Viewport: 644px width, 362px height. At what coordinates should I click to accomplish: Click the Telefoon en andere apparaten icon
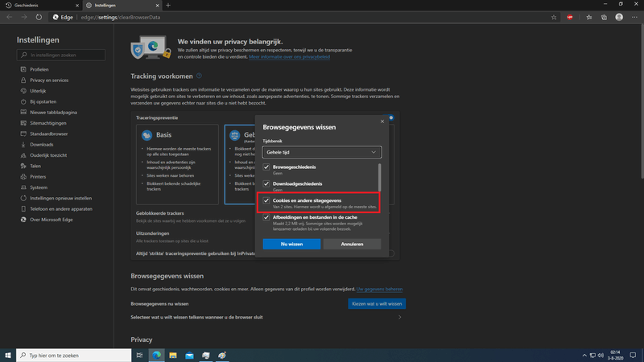pos(23,208)
